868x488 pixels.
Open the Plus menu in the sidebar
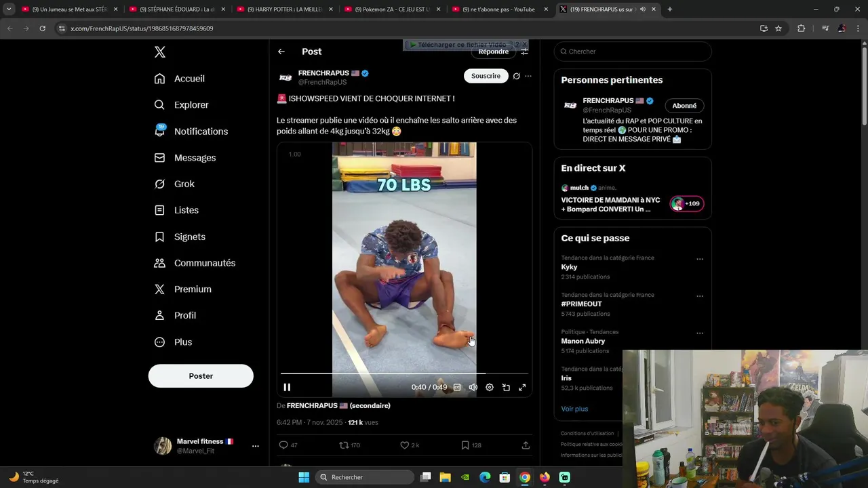coord(173,342)
